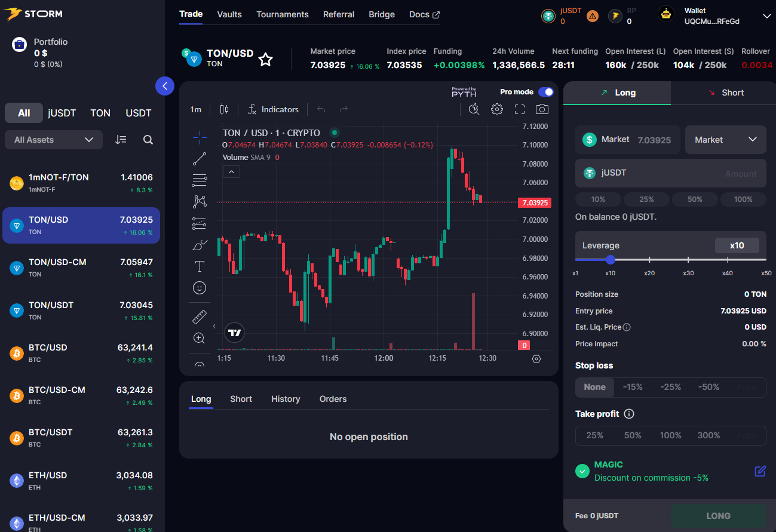Open the emoji icons tool
The image size is (776, 532).
pos(200,288)
